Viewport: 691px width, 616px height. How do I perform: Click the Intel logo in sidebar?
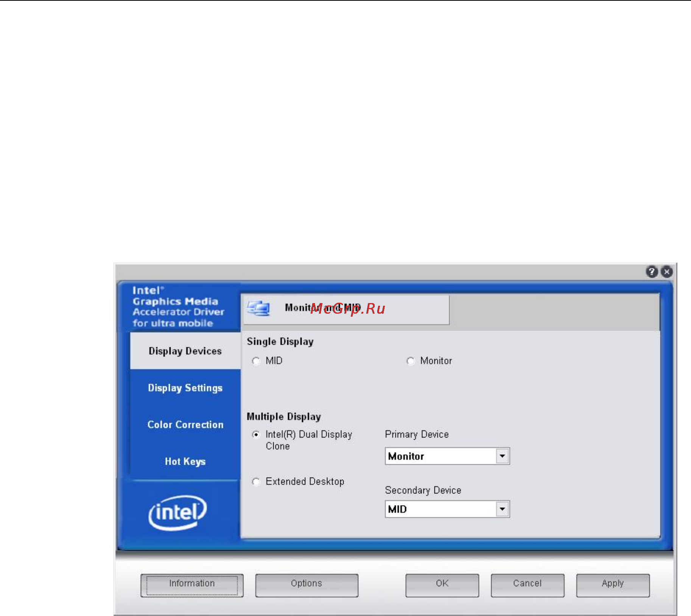pyautogui.click(x=177, y=512)
